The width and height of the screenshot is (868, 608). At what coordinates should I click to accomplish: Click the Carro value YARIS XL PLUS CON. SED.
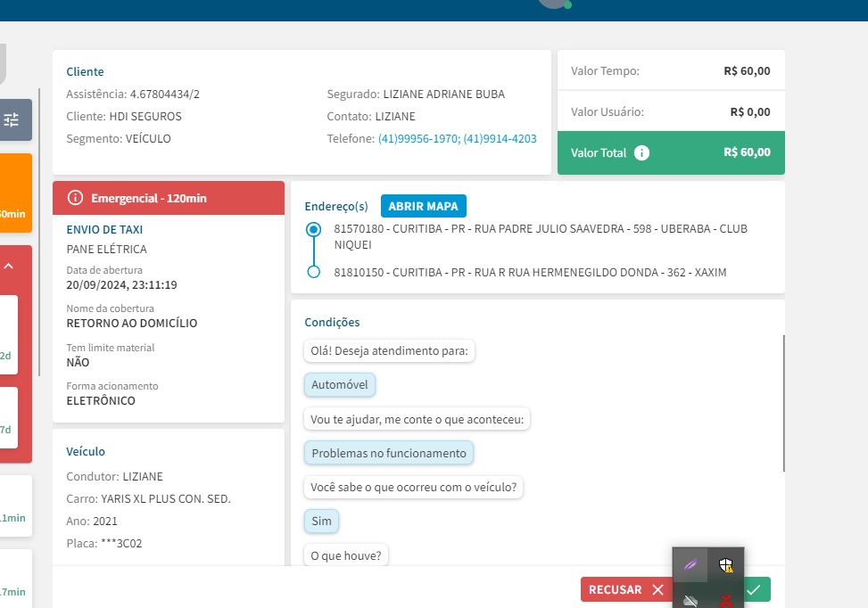pos(166,499)
